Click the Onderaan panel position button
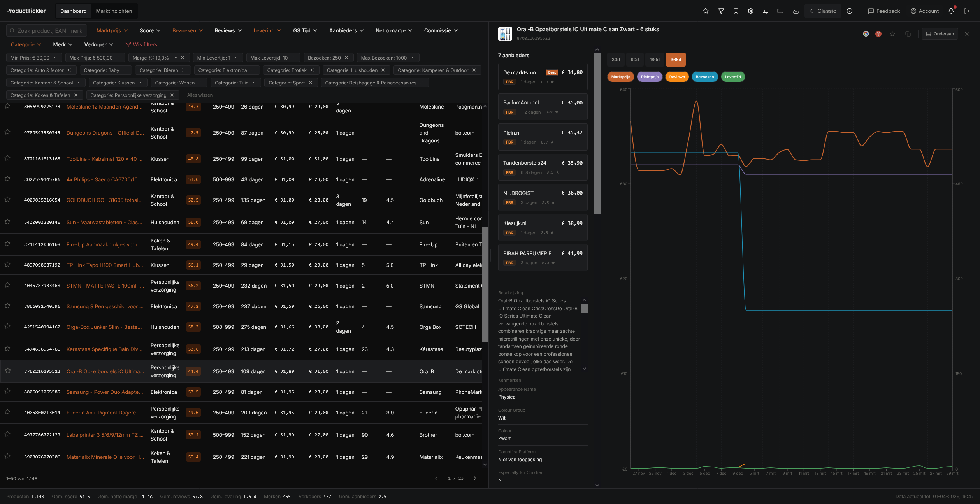Screen dimensions: 980x504 click(940, 34)
